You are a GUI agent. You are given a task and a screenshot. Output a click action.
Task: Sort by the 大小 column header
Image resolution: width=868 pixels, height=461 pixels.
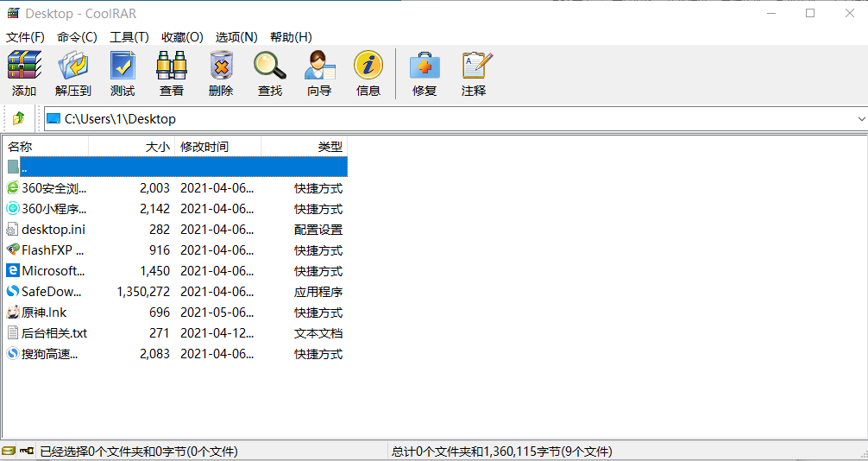pos(132,147)
